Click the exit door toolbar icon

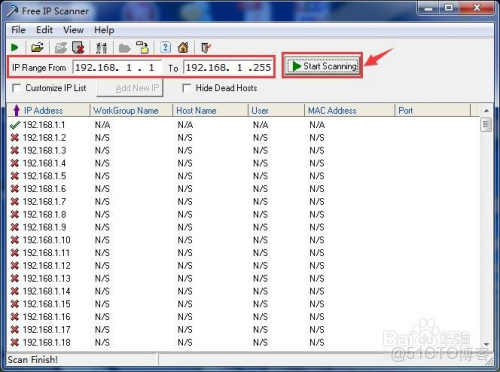click(206, 48)
